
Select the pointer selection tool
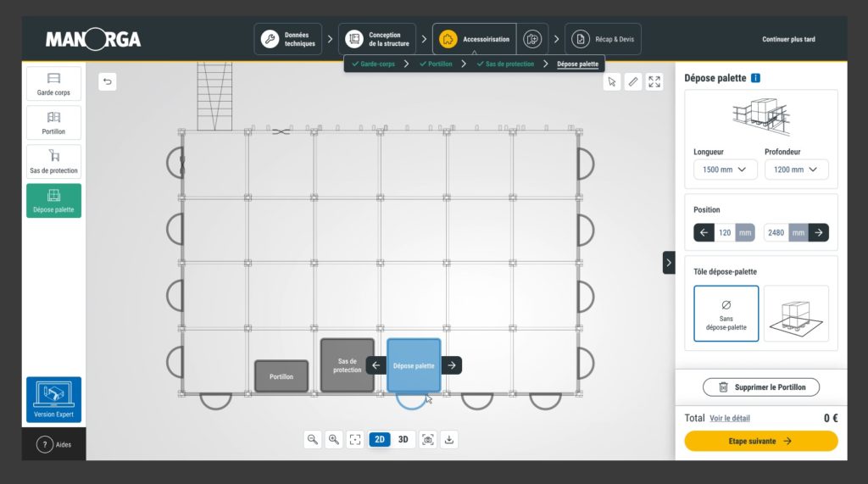[x=612, y=82]
